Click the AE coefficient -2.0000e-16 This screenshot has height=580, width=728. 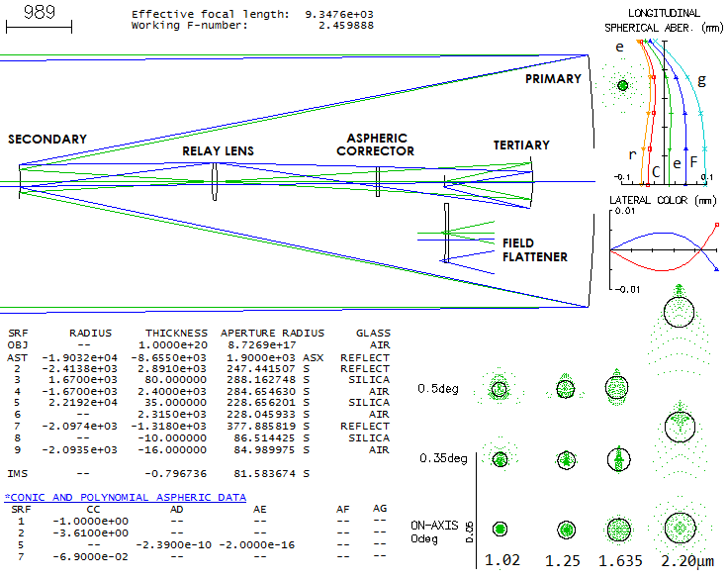point(257,545)
